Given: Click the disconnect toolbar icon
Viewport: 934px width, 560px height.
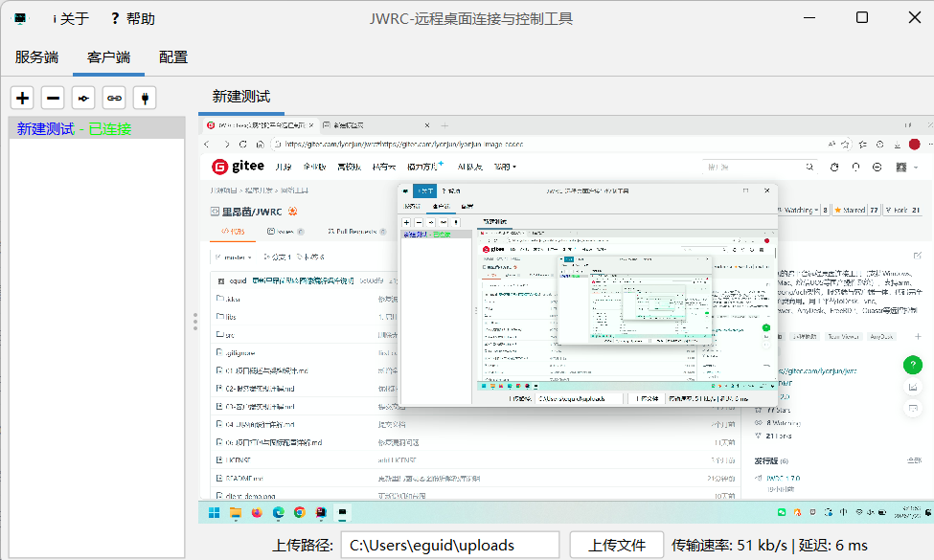Looking at the screenshot, I should pyautogui.click(x=83, y=97).
